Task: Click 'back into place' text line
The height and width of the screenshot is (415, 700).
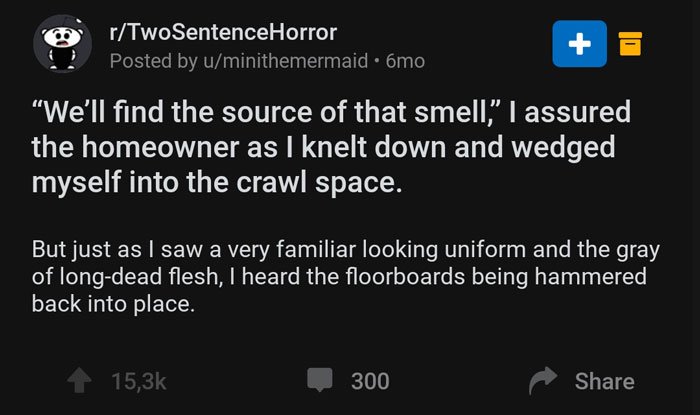Action: pos(113,304)
